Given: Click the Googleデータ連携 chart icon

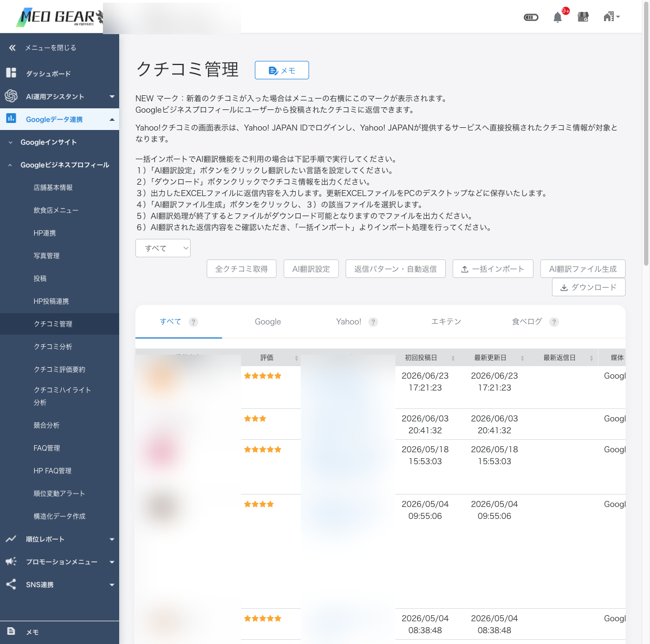Looking at the screenshot, I should pyautogui.click(x=11, y=118).
